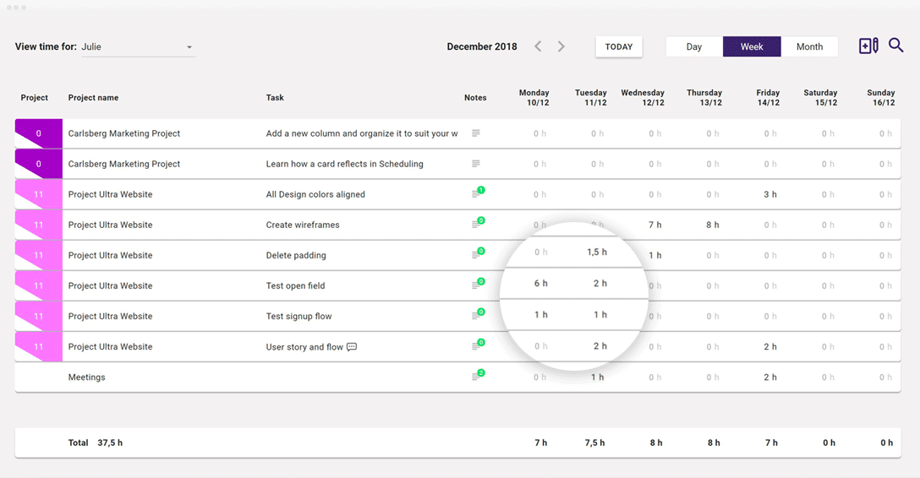Go to previous week arrow
Screen dimensions: 920x478
point(538,47)
